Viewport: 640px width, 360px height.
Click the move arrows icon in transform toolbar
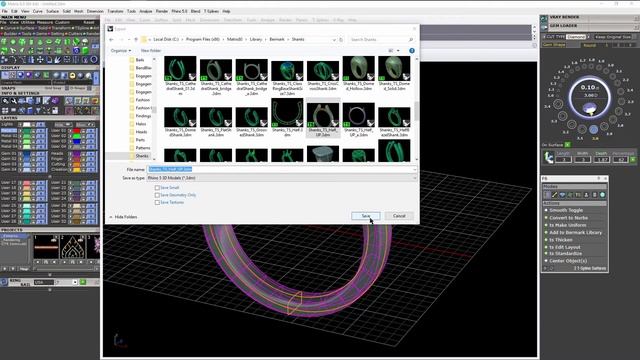40,60
